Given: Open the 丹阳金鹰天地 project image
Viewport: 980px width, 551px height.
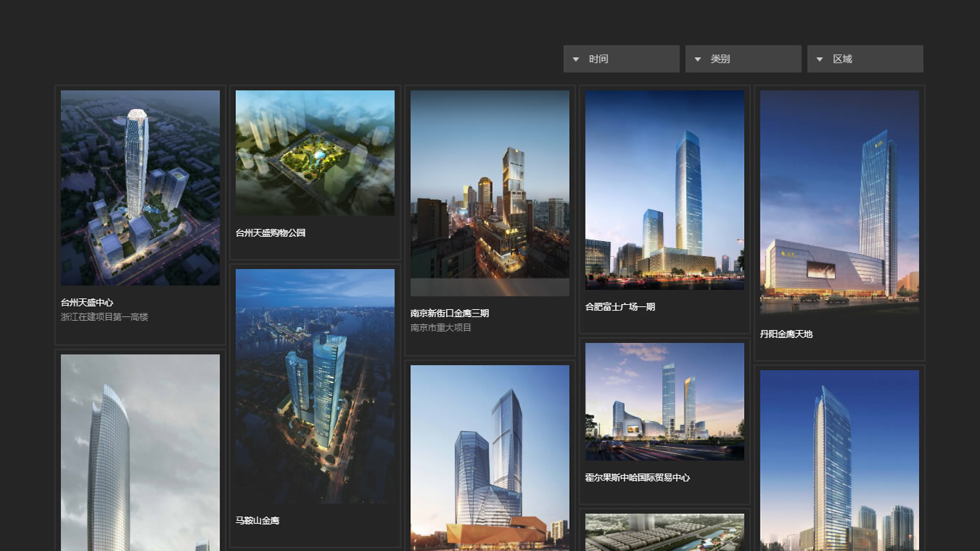Looking at the screenshot, I should 839,202.
